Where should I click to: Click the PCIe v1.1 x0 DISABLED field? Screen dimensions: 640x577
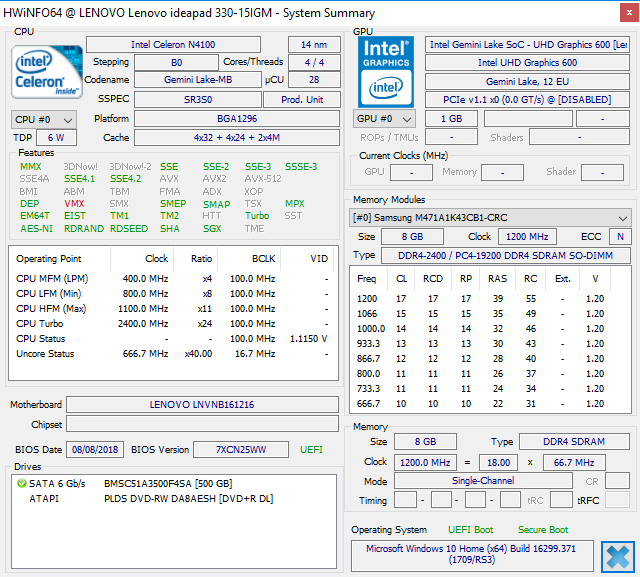point(527,99)
